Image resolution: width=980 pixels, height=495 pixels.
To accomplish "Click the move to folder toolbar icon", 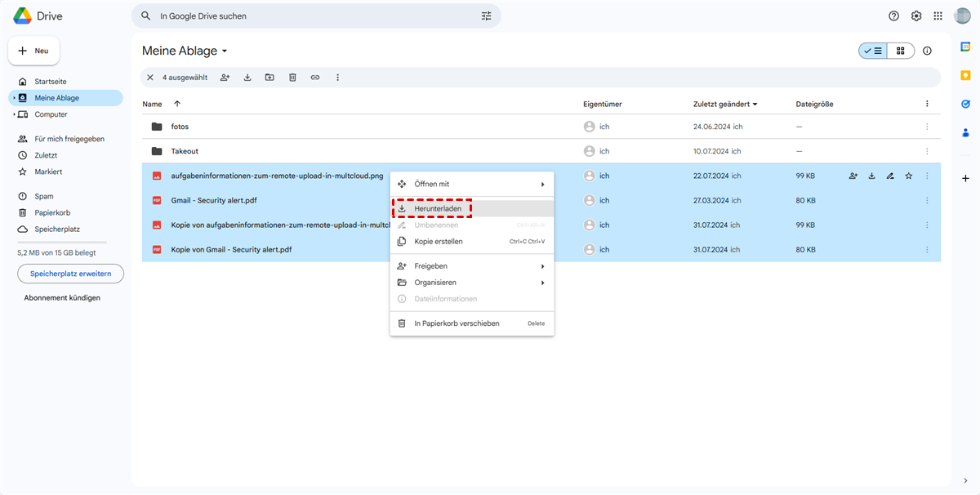I will point(269,78).
